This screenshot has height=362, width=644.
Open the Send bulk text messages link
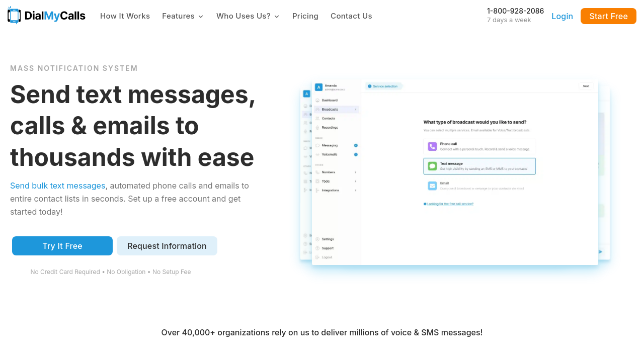58,186
